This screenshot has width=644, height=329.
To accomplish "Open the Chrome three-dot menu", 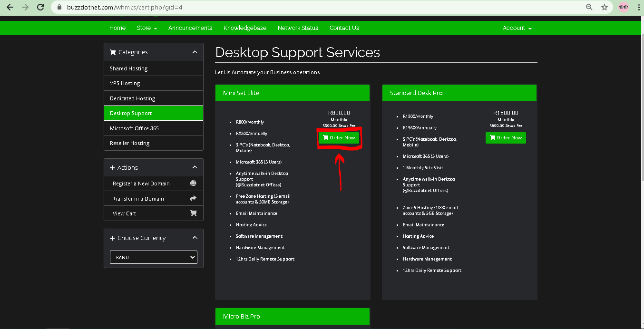I will click(x=639, y=7).
